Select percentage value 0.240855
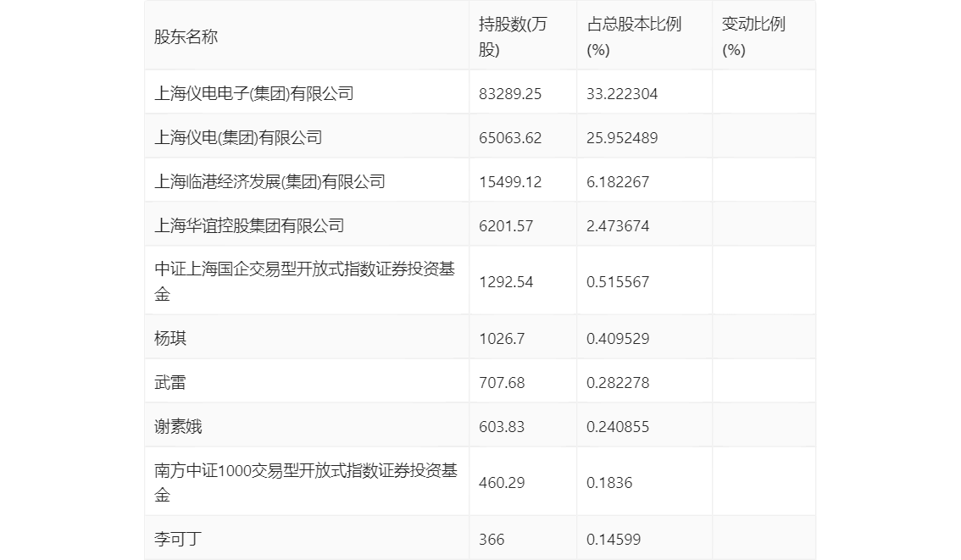Screen dimensions: 961x560 pos(618,427)
